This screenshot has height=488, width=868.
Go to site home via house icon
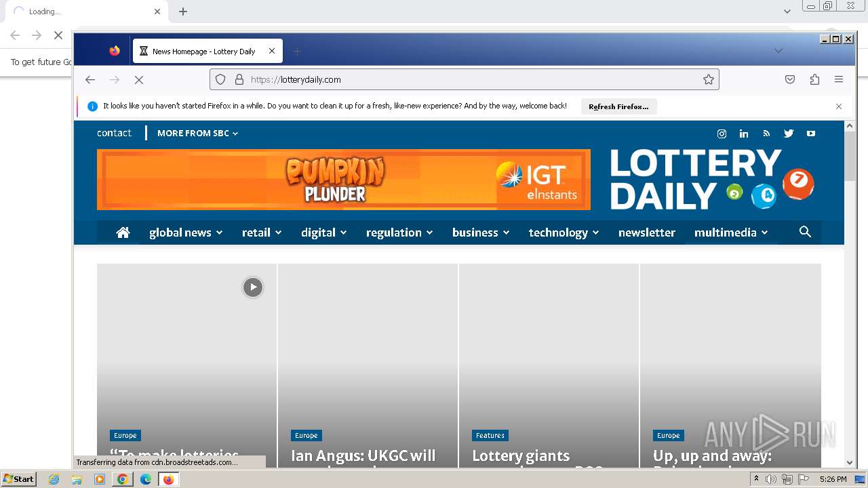(x=123, y=232)
